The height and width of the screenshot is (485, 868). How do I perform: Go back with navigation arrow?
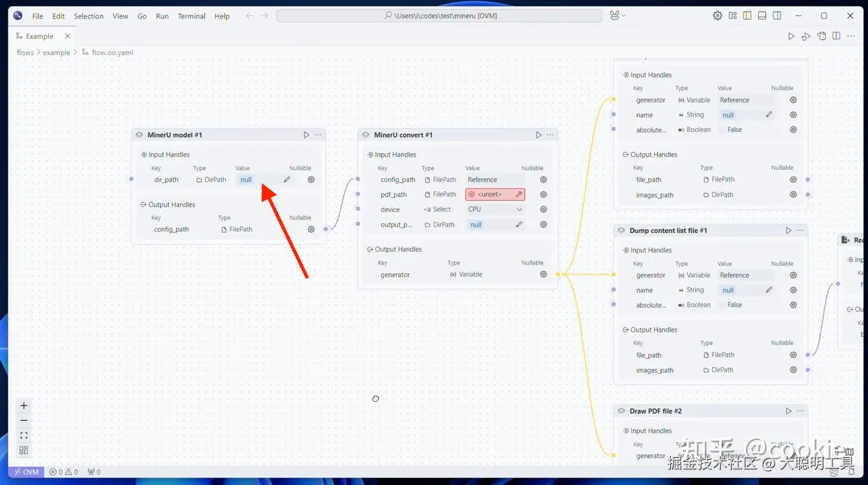tap(250, 16)
